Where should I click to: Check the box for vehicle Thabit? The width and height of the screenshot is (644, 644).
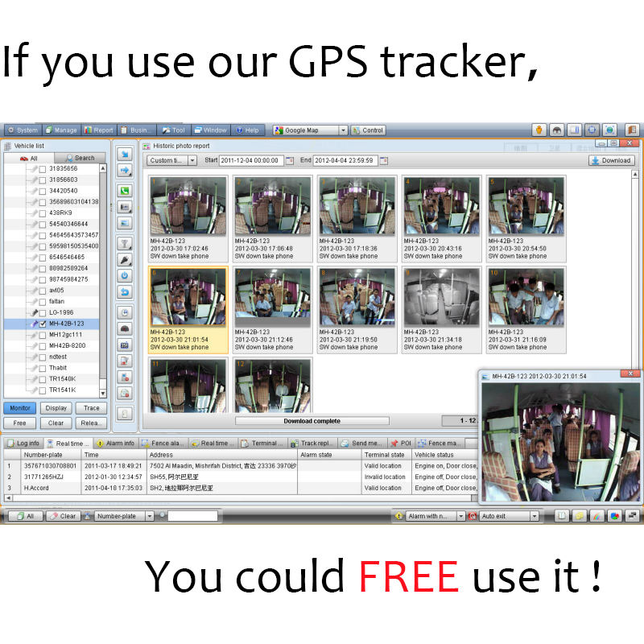[43, 368]
